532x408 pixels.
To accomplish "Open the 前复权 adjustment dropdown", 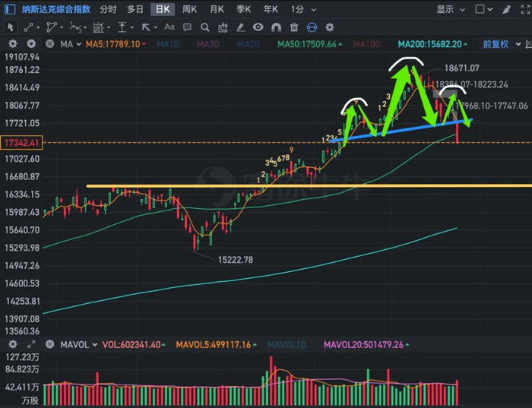I will pos(502,44).
